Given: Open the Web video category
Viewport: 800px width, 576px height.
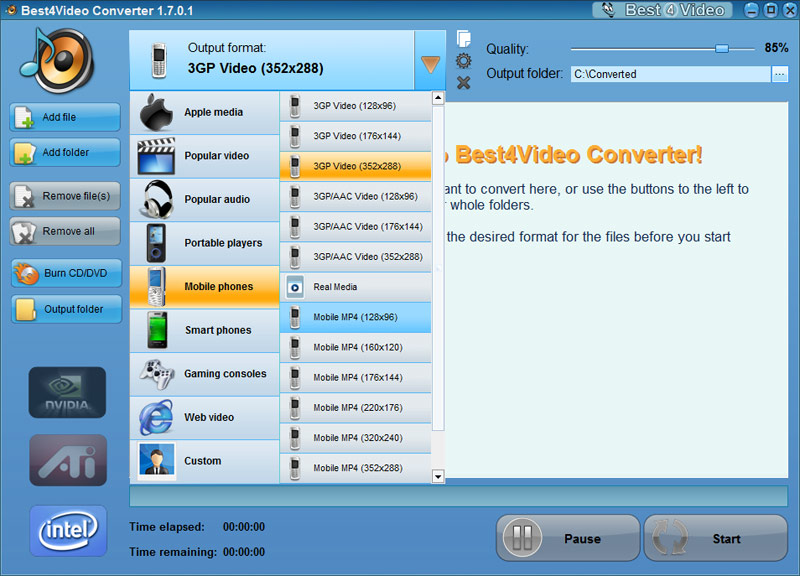Looking at the screenshot, I should [x=205, y=417].
